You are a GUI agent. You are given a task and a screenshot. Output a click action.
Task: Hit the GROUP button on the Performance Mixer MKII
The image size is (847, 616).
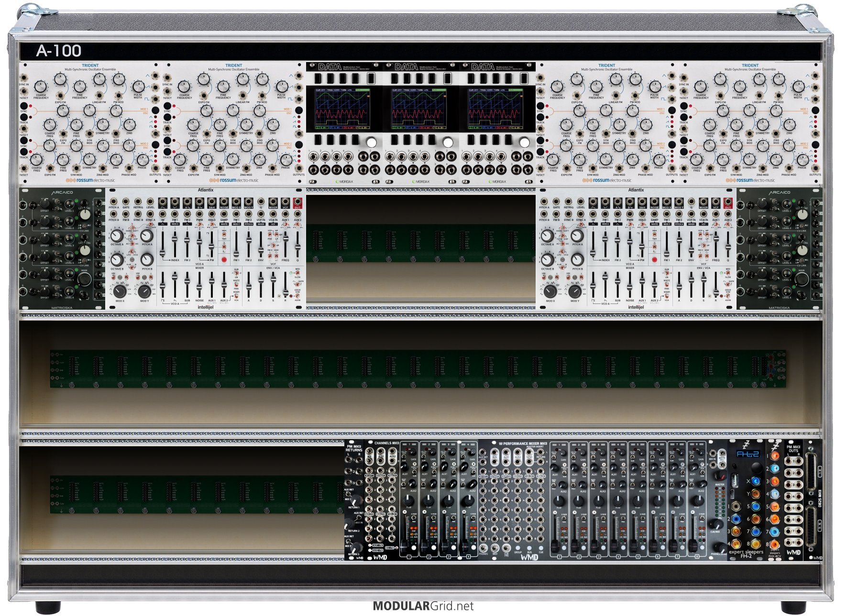click(517, 547)
